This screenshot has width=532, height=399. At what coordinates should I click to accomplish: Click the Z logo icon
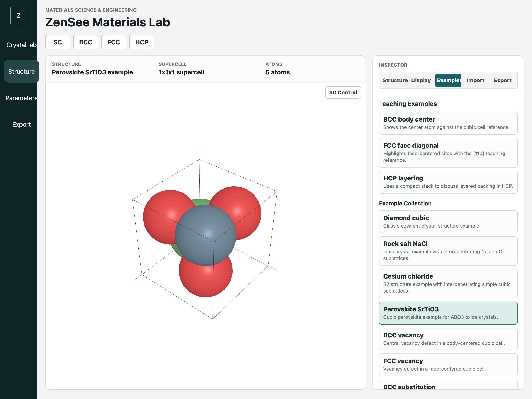[18, 16]
